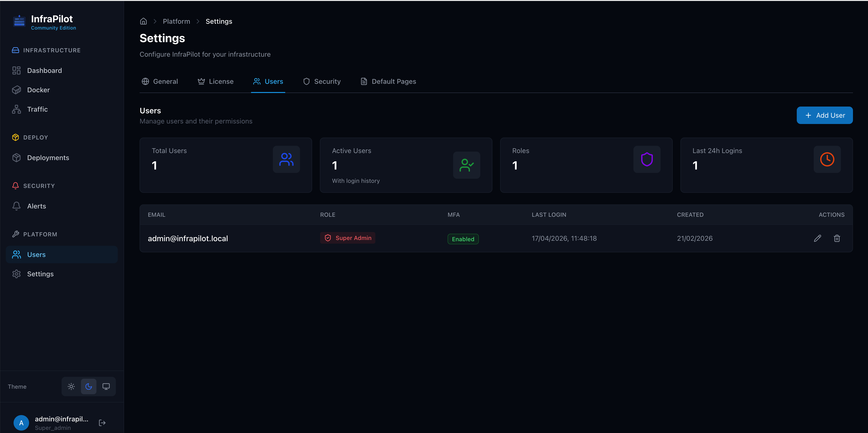The height and width of the screenshot is (433, 868).
Task: Click the Total Users people icon
Action: coord(286,159)
